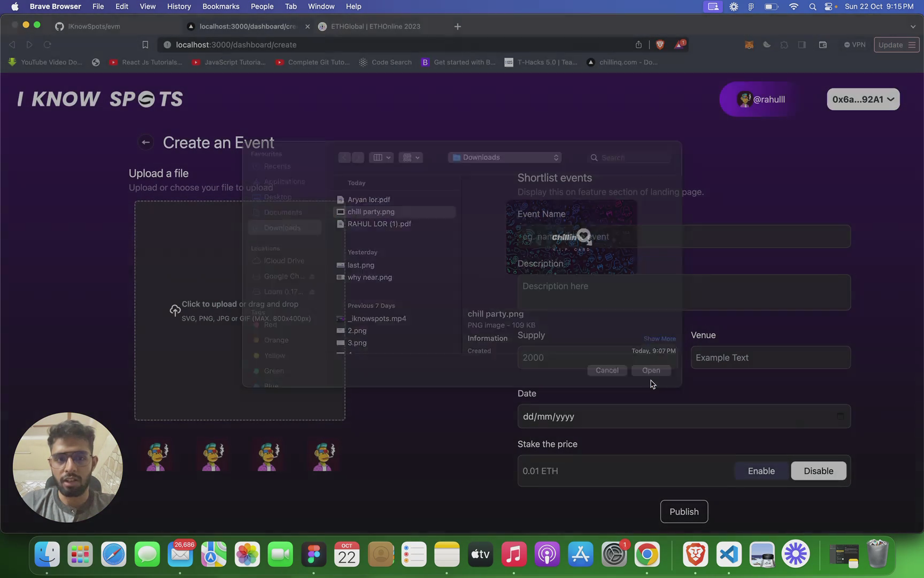Click the Venue input field
Screen dimensions: 924x578
point(771,358)
